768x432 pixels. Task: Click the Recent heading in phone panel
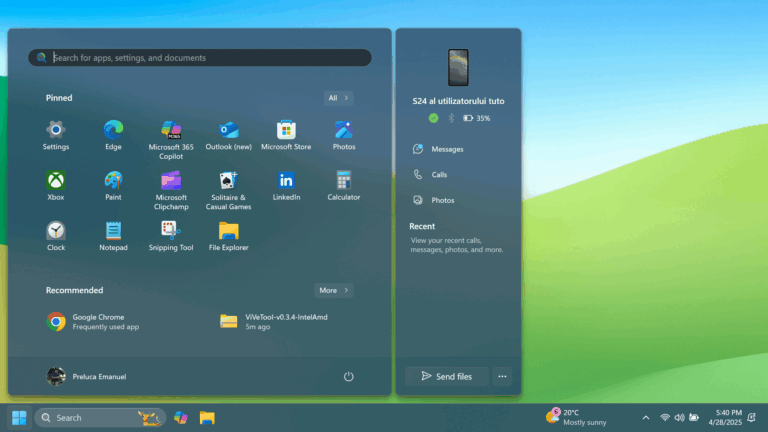[422, 226]
